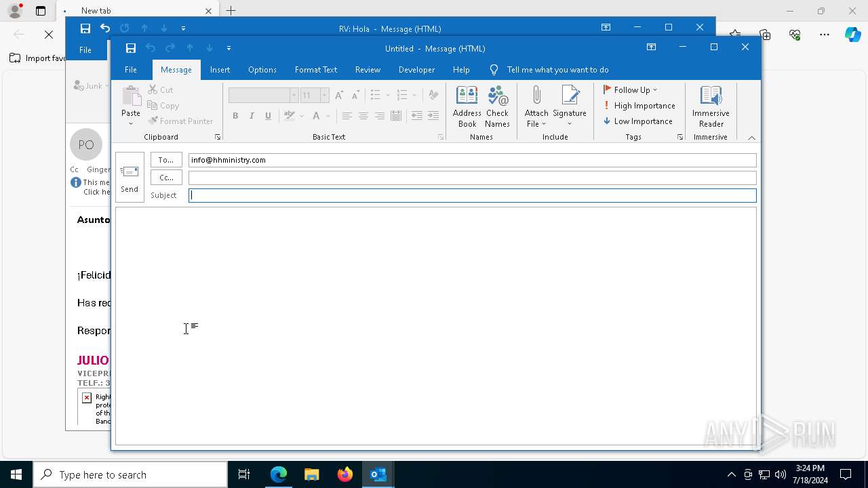This screenshot has width=868, height=488.
Task: Click the To field containing info@hhministry.com
Action: tap(472, 160)
